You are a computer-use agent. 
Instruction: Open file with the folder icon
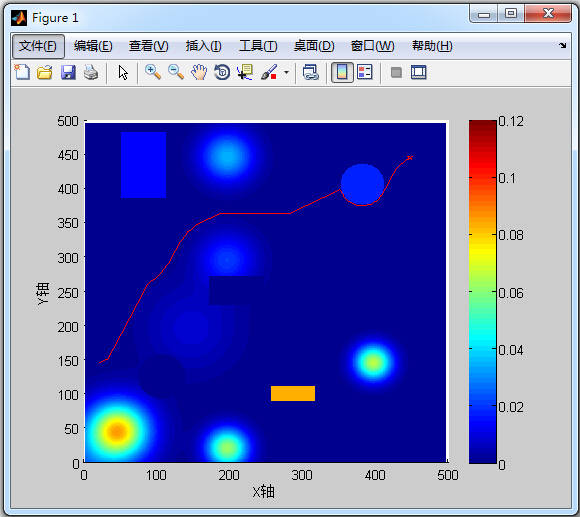(x=45, y=72)
